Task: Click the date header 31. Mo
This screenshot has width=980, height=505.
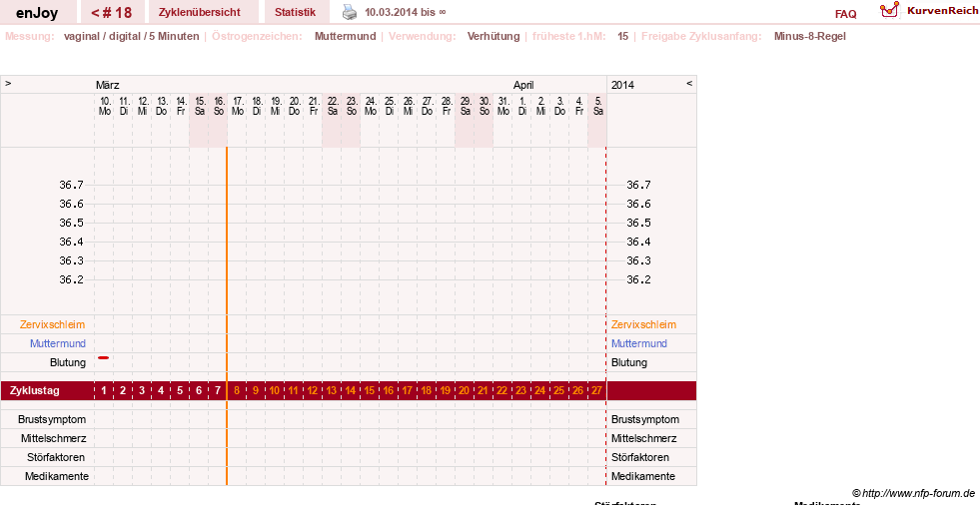Action: pos(503,106)
